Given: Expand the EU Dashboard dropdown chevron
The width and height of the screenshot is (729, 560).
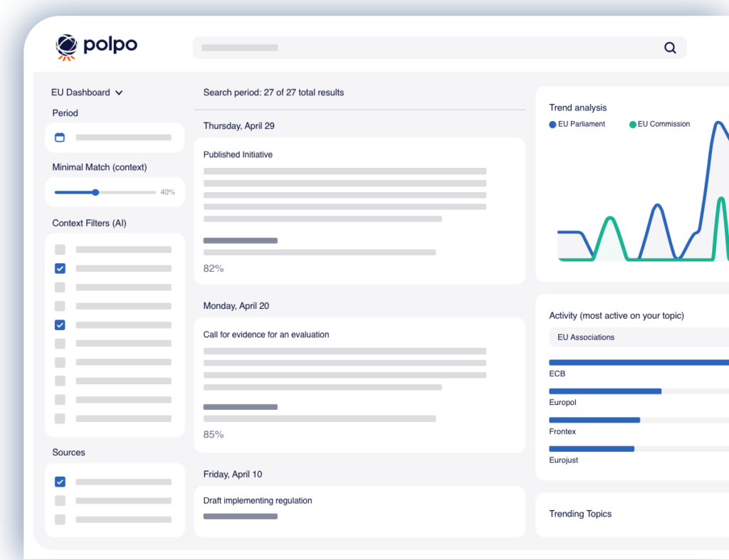Looking at the screenshot, I should (x=119, y=93).
